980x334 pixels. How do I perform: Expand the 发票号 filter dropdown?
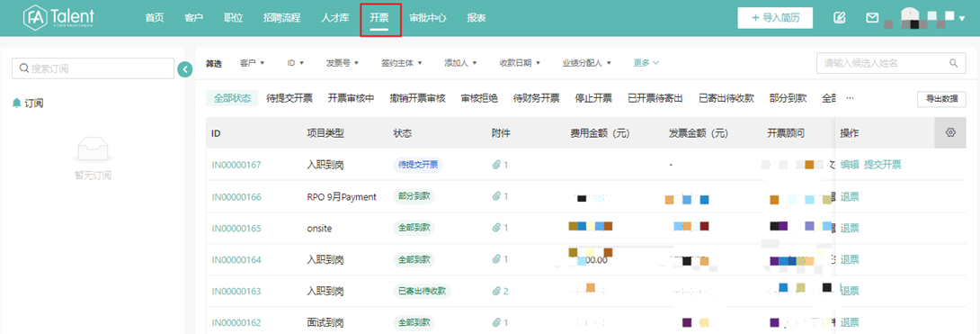coord(342,63)
